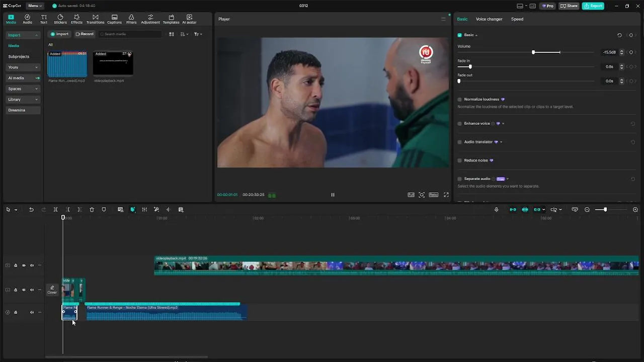The image size is (644, 362).
Task: Click the Share button
Action: [569, 6]
